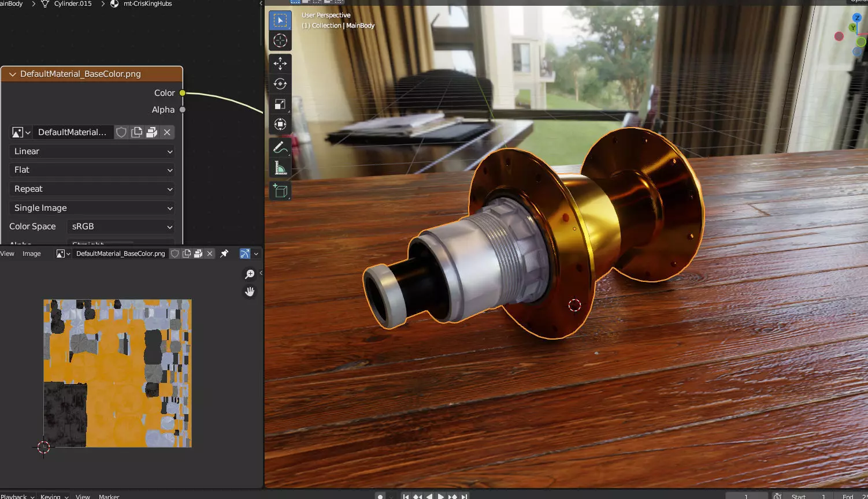Image resolution: width=868 pixels, height=499 pixels.
Task: Click the Z axis on navigation gizmo
Action: pyautogui.click(x=857, y=18)
